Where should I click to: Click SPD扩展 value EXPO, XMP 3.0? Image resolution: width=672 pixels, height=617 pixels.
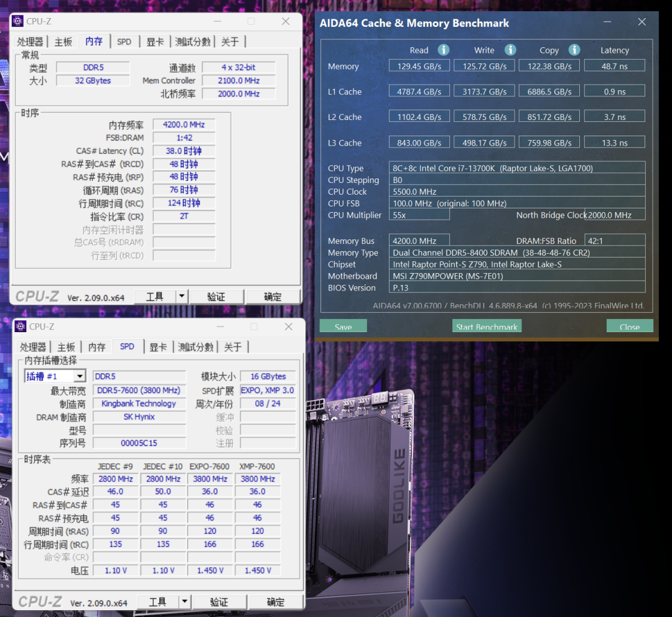268,391
